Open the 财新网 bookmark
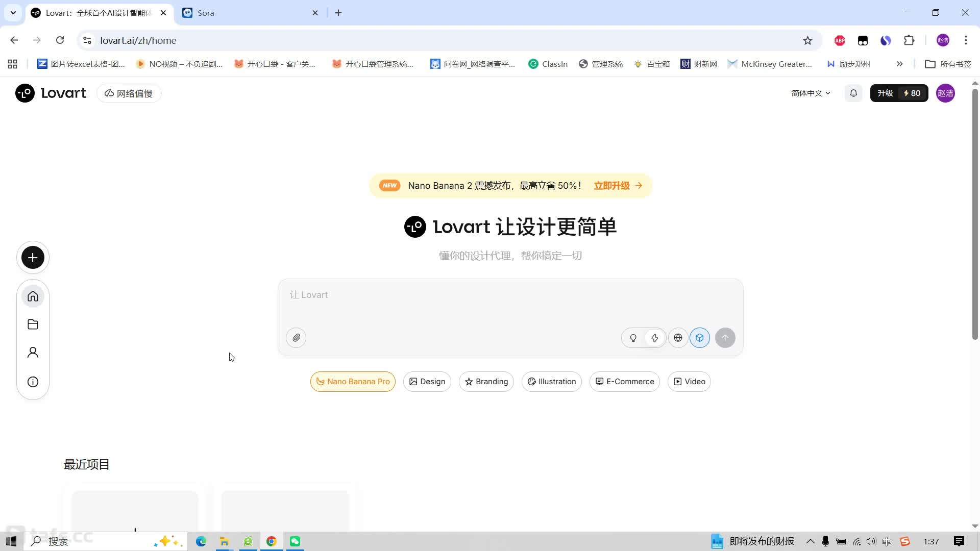 click(699, 64)
